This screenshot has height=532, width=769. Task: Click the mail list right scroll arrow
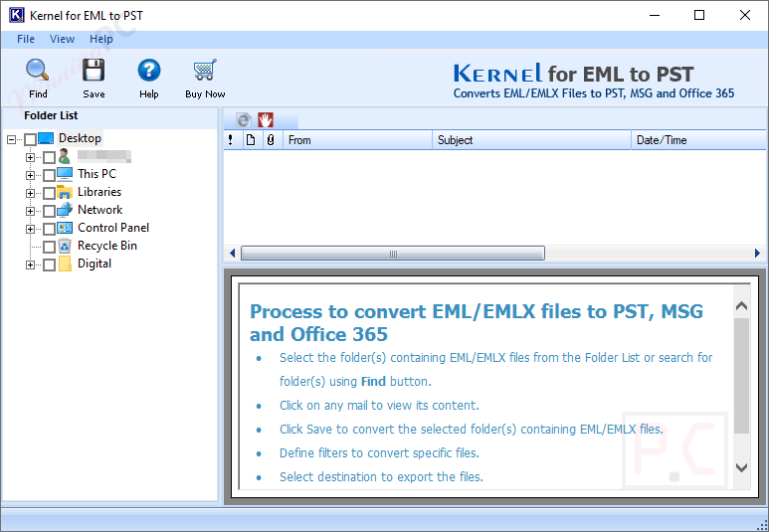click(x=757, y=254)
